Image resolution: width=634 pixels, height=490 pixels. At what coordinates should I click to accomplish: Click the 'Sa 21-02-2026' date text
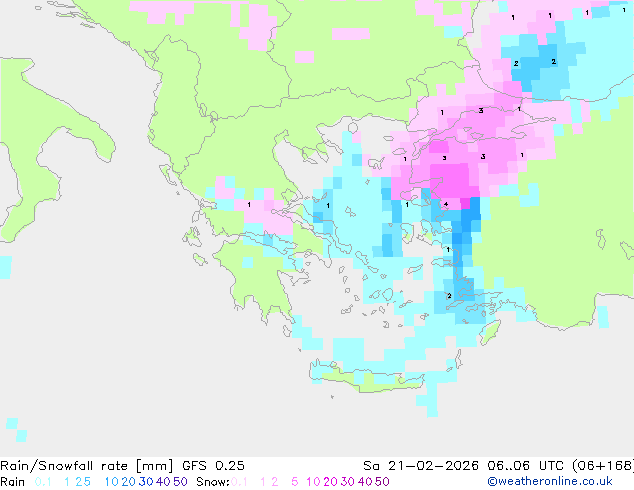[x=421, y=466]
